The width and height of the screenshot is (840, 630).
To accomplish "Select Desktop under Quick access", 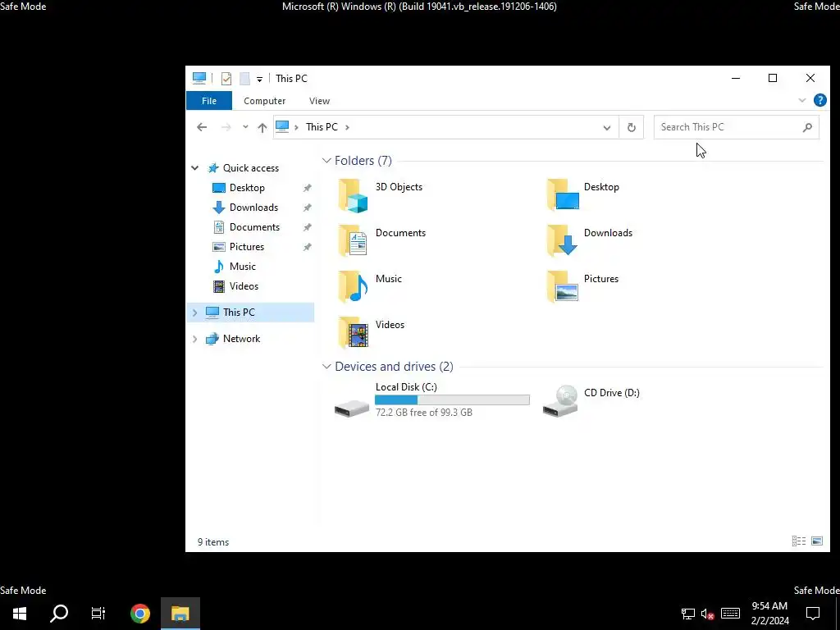I will tap(247, 188).
